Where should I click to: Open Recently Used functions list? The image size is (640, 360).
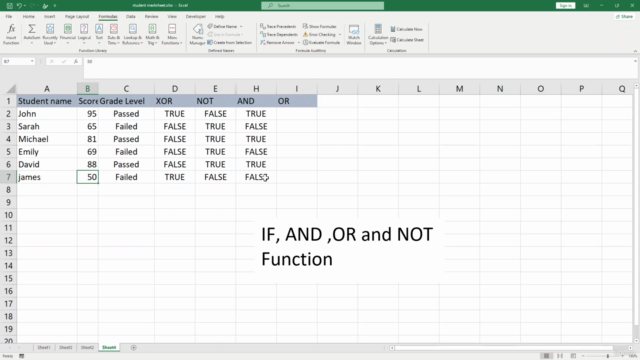[x=50, y=34]
